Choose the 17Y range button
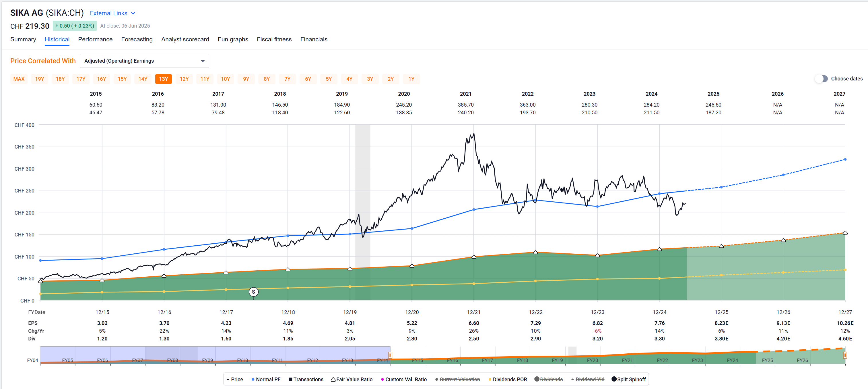Image resolution: width=868 pixels, height=389 pixels. 81,79
